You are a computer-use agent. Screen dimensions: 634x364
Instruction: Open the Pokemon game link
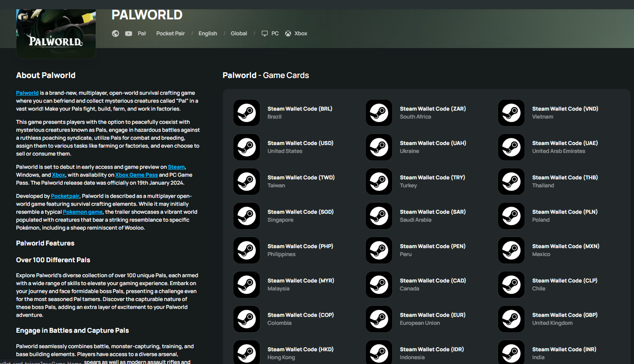83,212
